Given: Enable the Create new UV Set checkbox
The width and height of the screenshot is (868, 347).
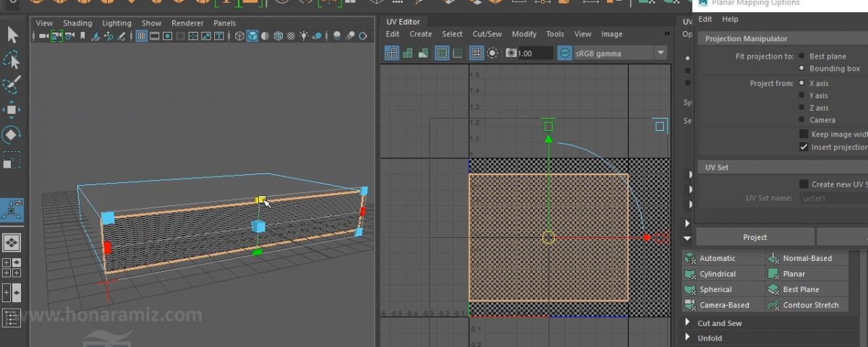Looking at the screenshot, I should tap(804, 184).
